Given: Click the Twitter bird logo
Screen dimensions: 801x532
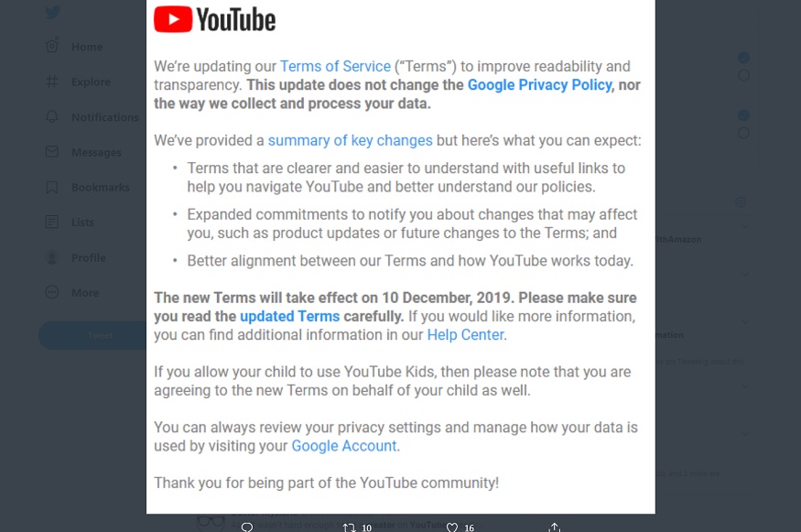Looking at the screenshot, I should (52, 12).
